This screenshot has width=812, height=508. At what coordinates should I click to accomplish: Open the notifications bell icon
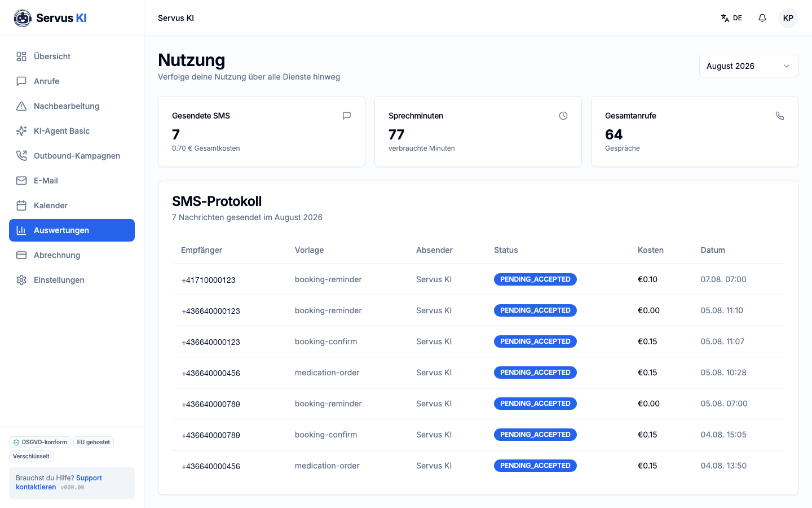tap(762, 18)
